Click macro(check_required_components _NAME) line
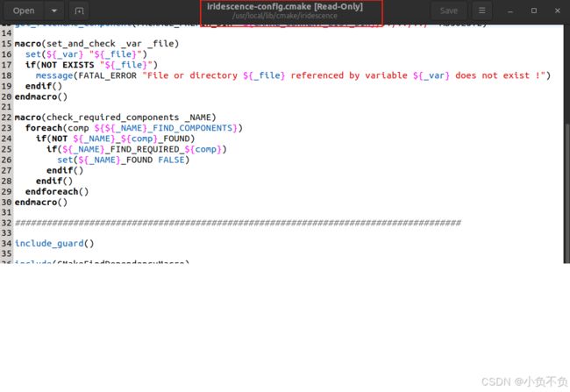 (x=115, y=118)
